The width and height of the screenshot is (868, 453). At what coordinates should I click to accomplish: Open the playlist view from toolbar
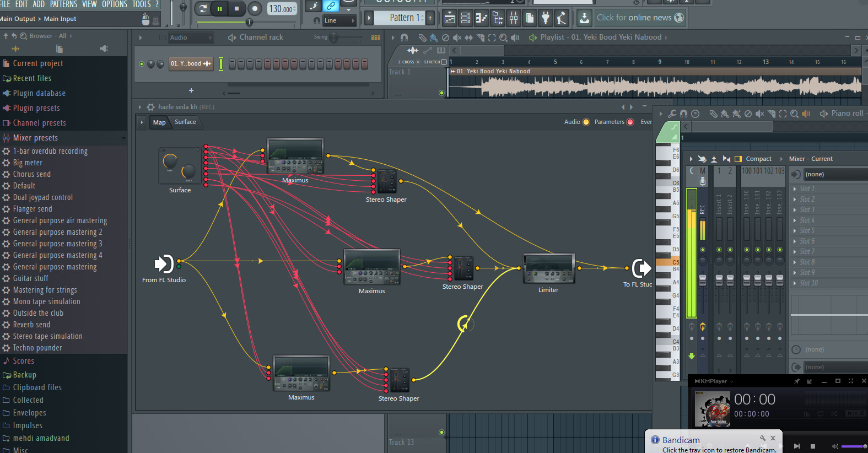(450, 18)
